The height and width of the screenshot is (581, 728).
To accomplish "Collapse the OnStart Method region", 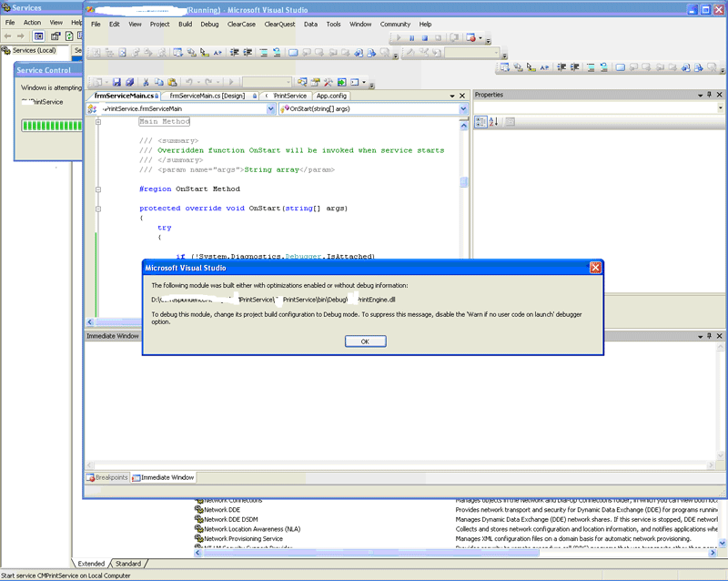I will [x=97, y=189].
